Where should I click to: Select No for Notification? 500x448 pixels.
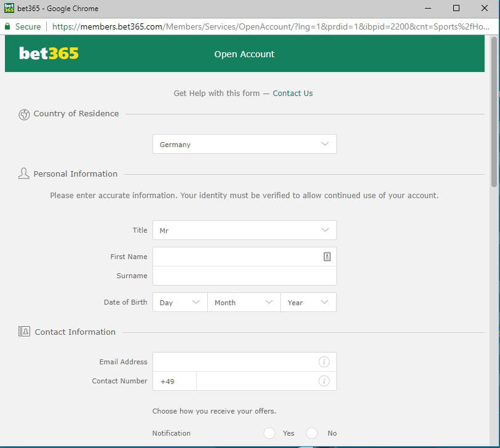coord(312,433)
